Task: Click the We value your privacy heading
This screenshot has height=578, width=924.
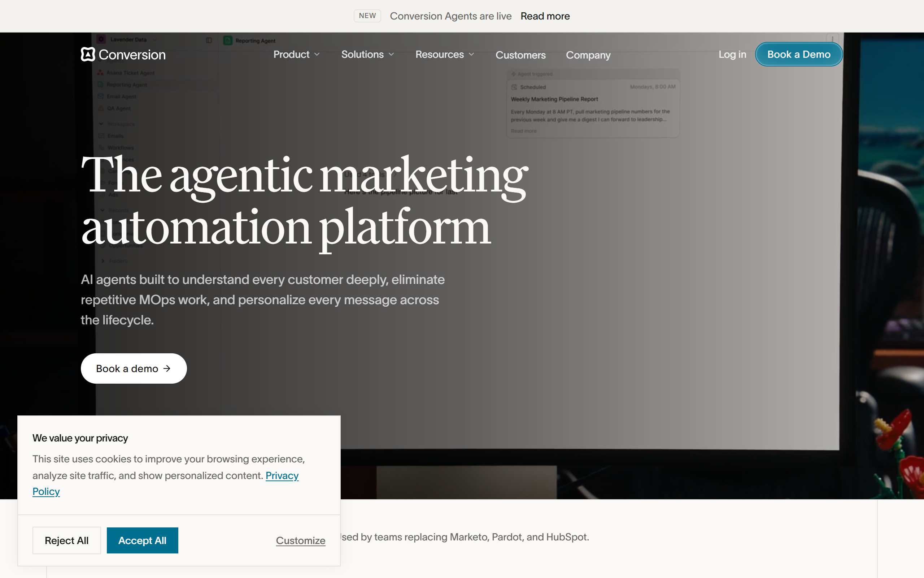Action: click(80, 438)
